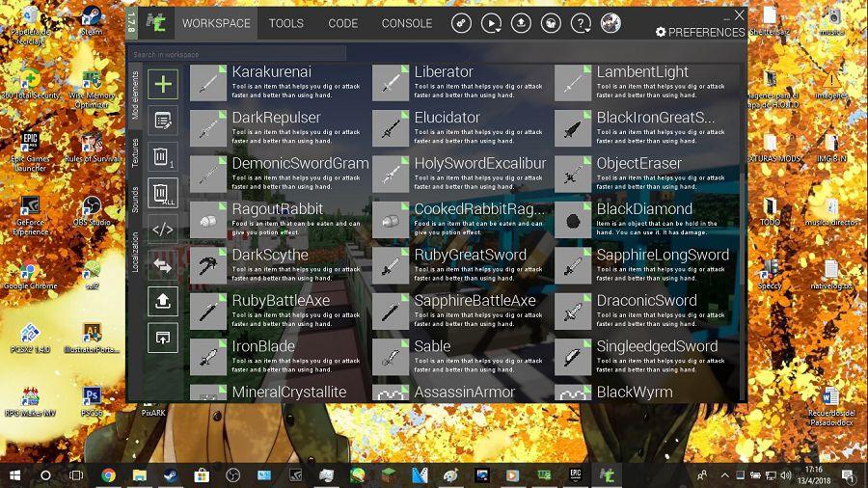
Task: Click the Search in workspace field
Action: tap(237, 54)
